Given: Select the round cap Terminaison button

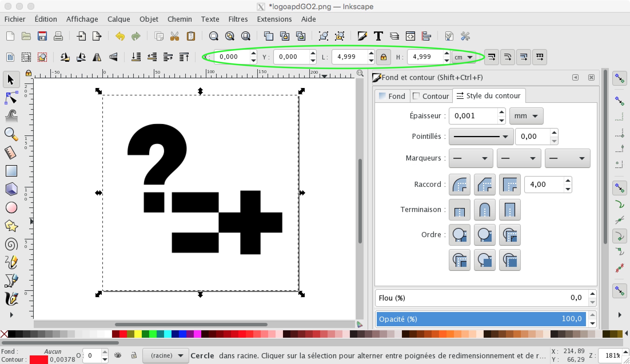Looking at the screenshot, I should pyautogui.click(x=485, y=210).
